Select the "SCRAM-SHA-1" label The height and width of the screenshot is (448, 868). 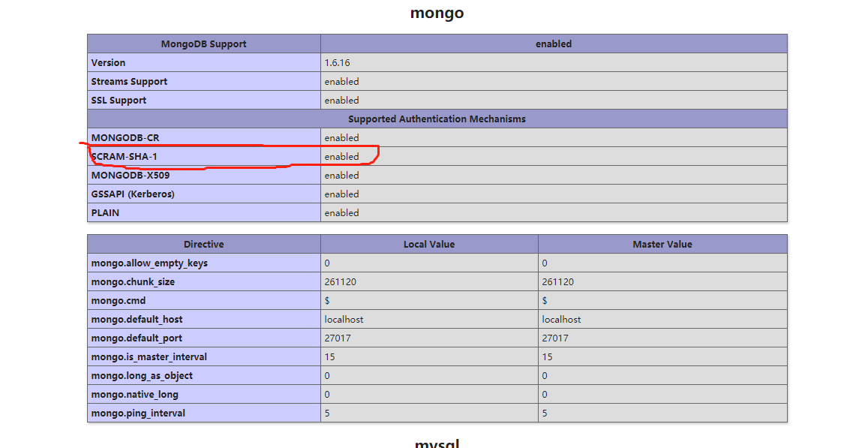coord(124,157)
